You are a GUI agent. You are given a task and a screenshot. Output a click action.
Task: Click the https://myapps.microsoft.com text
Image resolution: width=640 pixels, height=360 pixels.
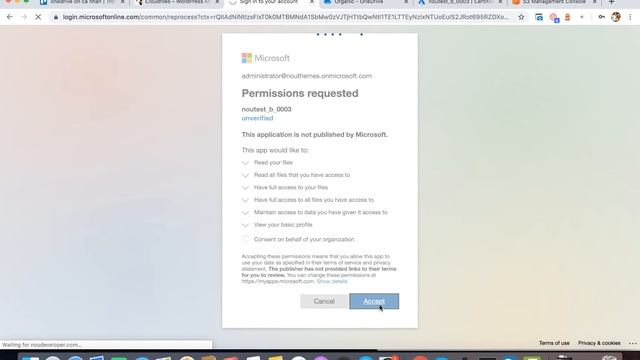[x=278, y=281]
